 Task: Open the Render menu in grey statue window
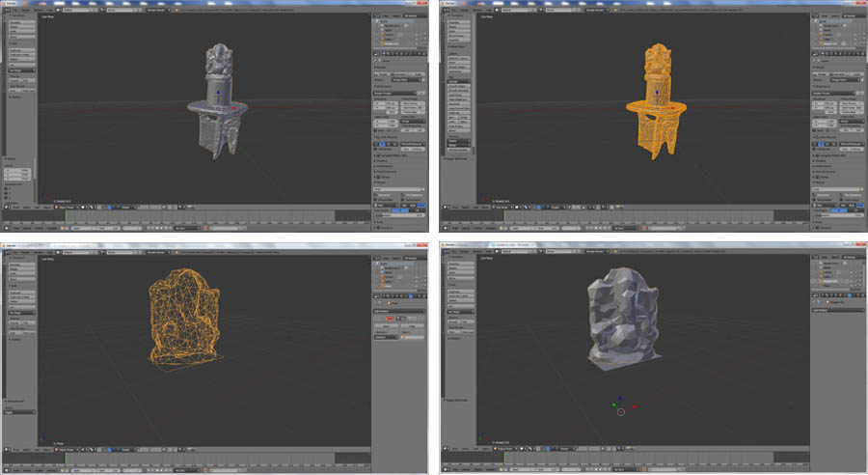point(25,10)
